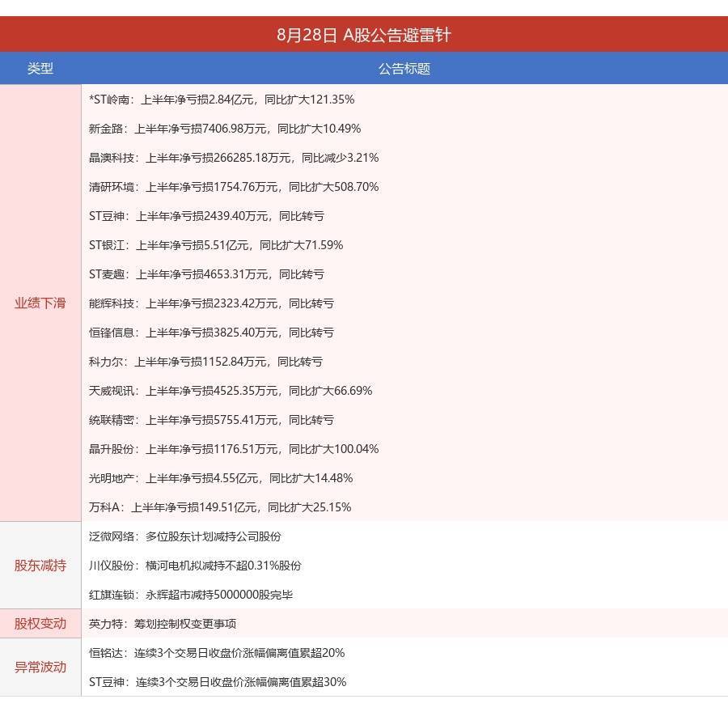Click the 公告标题 column header
The height and width of the screenshot is (712, 728).
pyautogui.click(x=404, y=68)
